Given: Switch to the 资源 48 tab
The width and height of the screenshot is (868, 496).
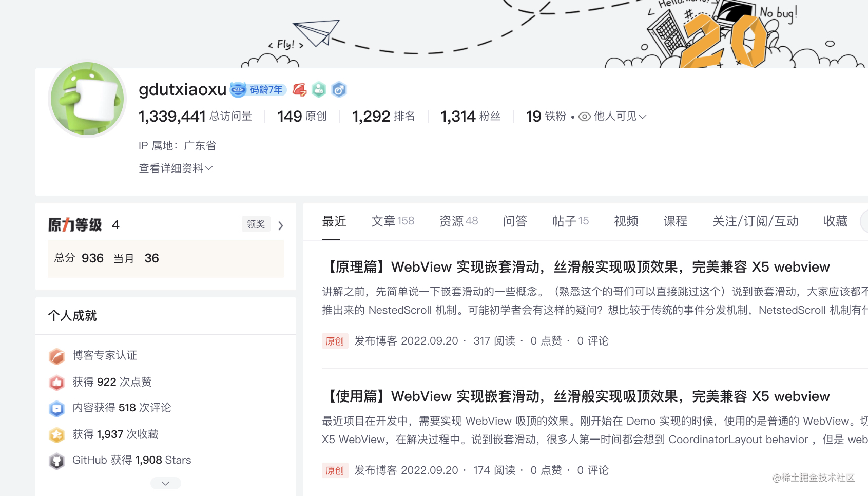Looking at the screenshot, I should [x=458, y=221].
